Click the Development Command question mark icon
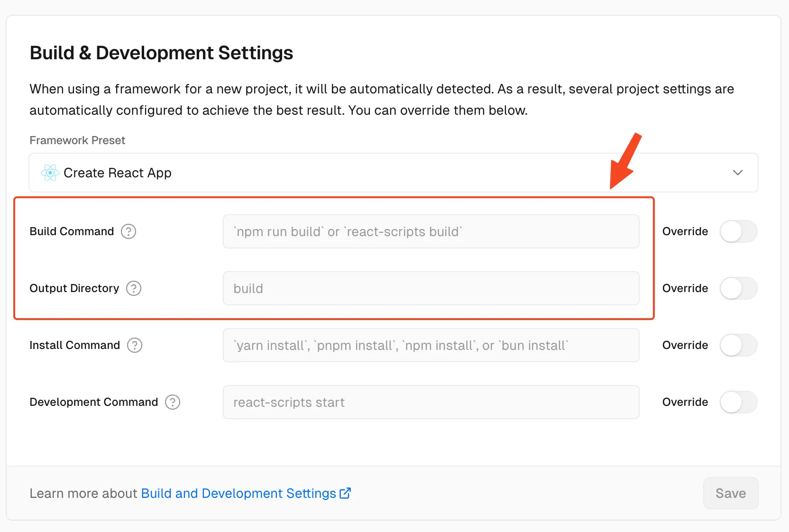Screen dimensions: 789x532 click(x=173, y=402)
